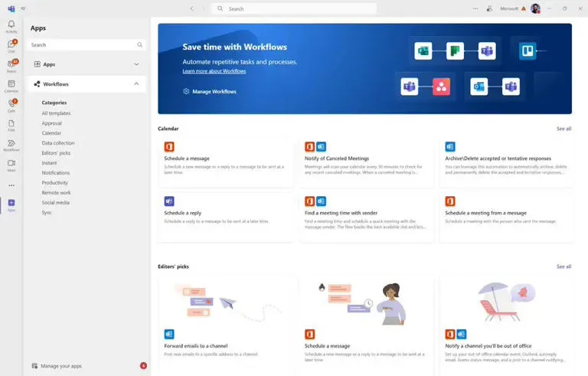Open Calls in the left rail
588x376 pixels.
coord(11,105)
